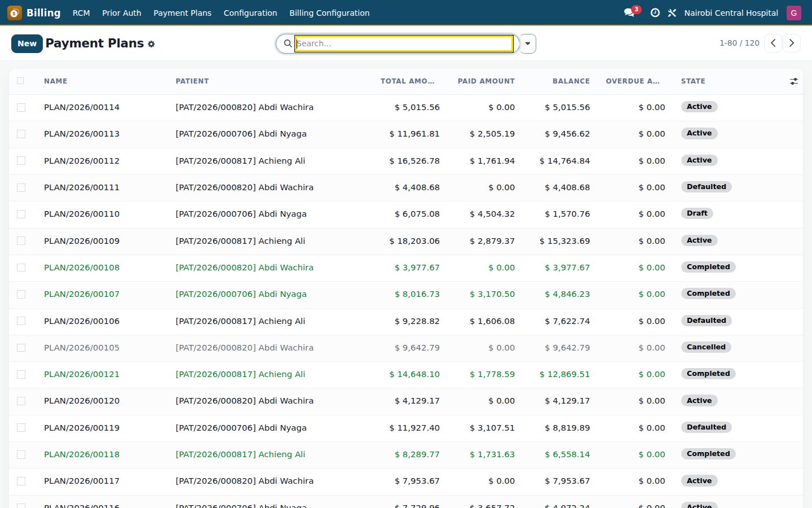Click the Payment Plans gear actions icon
Image resolution: width=812 pixels, height=508 pixels.
[x=151, y=44]
